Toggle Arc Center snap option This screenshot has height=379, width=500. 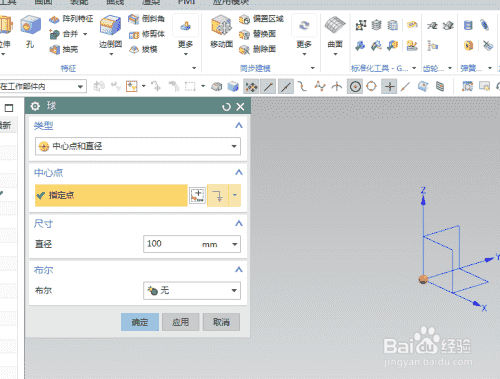pyautogui.click(x=355, y=87)
